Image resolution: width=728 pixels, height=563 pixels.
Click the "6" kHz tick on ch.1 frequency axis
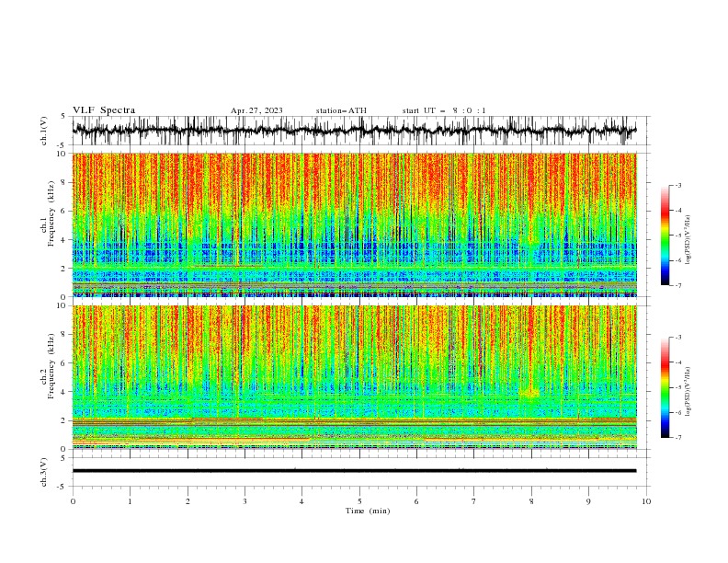tap(65, 212)
